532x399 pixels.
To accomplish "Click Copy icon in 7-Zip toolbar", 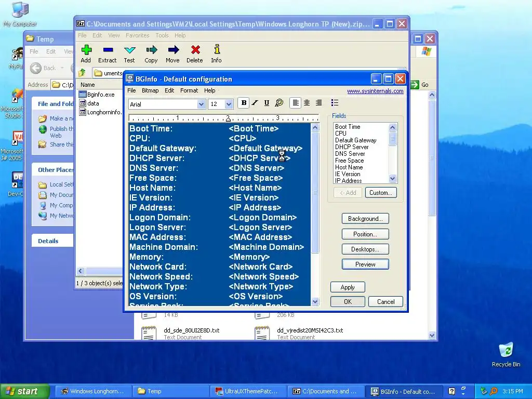I will [x=151, y=54].
